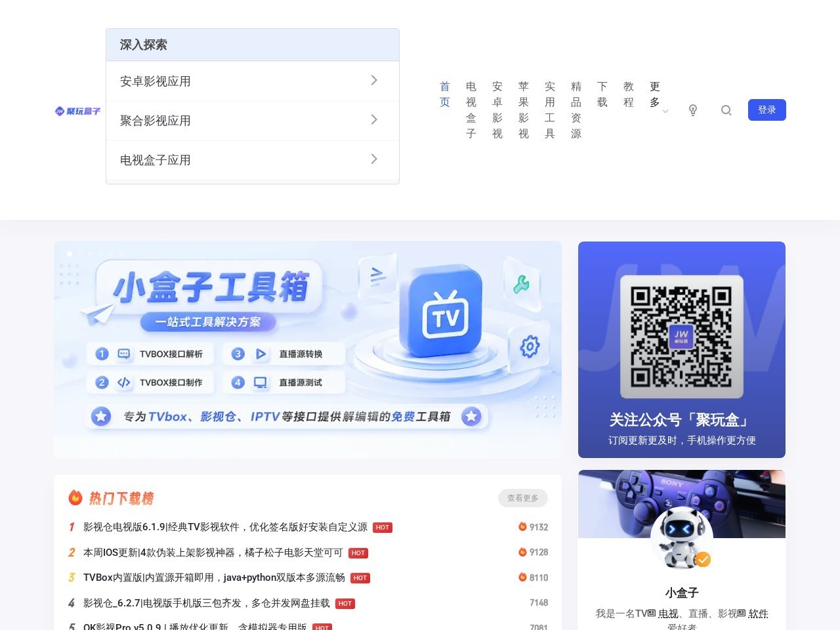Viewport: 840px width, 630px height.
Task: Open the 精品资源 nav item
Action: 576,110
